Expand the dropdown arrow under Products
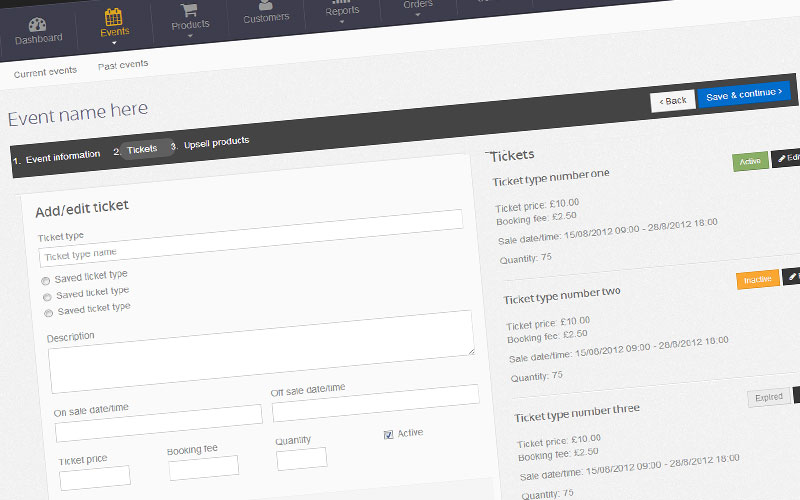Screen dimensions: 800x500 (190, 35)
